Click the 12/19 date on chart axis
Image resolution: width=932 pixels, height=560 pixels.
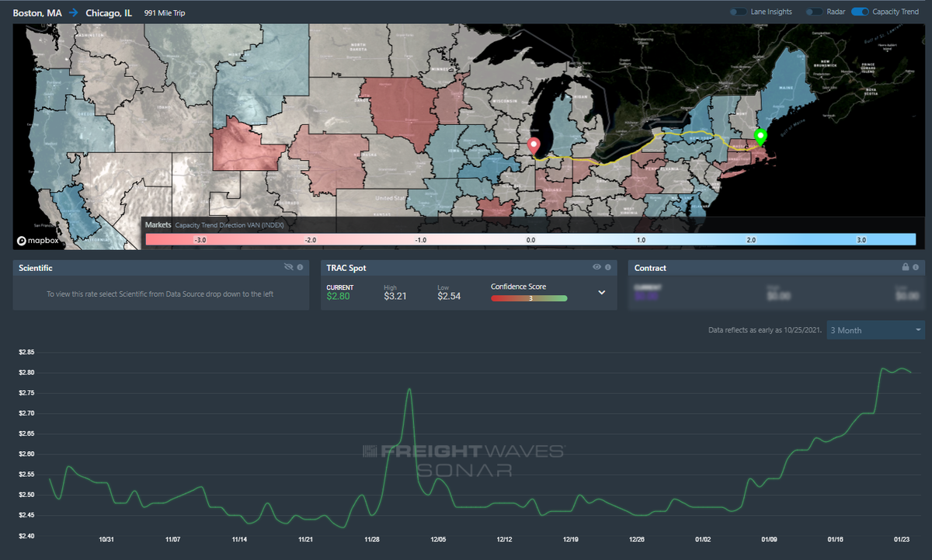click(x=571, y=539)
